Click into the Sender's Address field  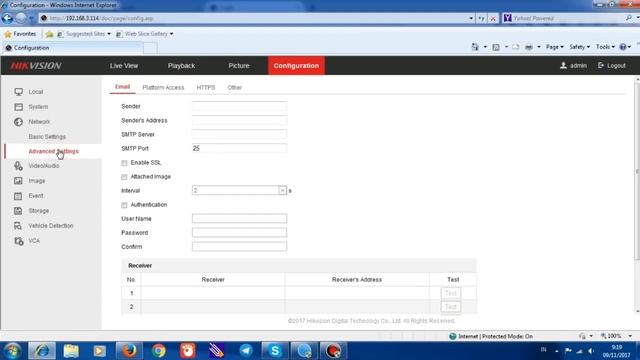[239, 120]
